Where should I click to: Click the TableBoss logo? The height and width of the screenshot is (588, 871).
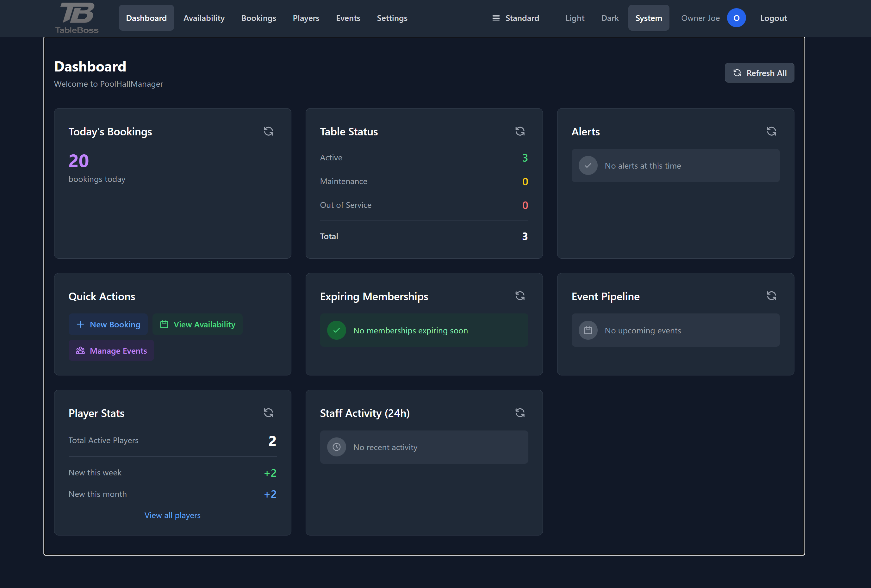[x=77, y=18]
